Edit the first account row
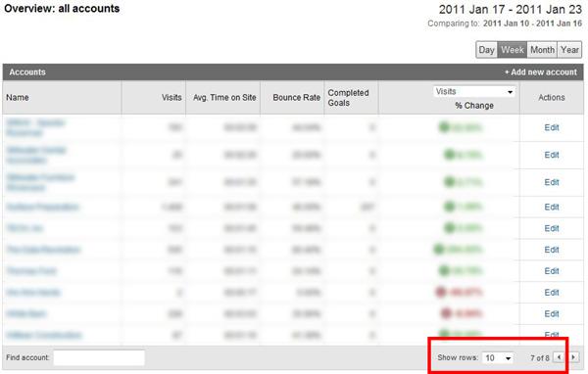Image resolution: width=588 pixels, height=374 pixels. click(x=552, y=128)
